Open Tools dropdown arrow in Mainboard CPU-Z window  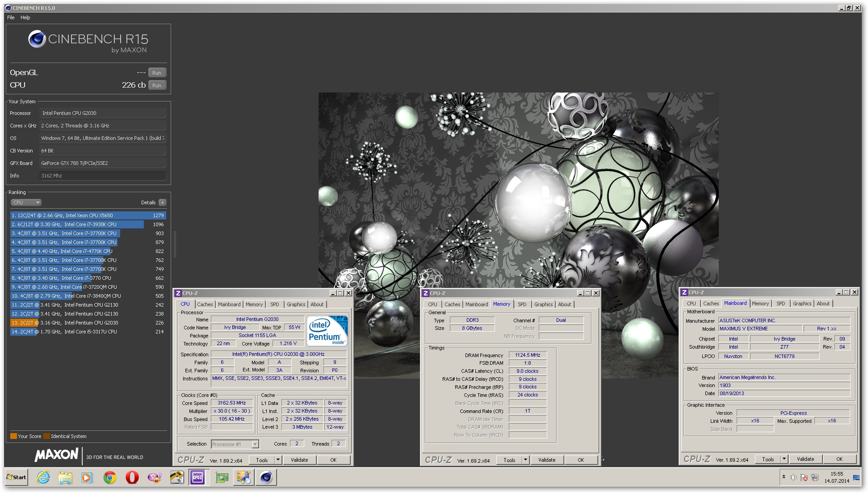click(x=784, y=459)
